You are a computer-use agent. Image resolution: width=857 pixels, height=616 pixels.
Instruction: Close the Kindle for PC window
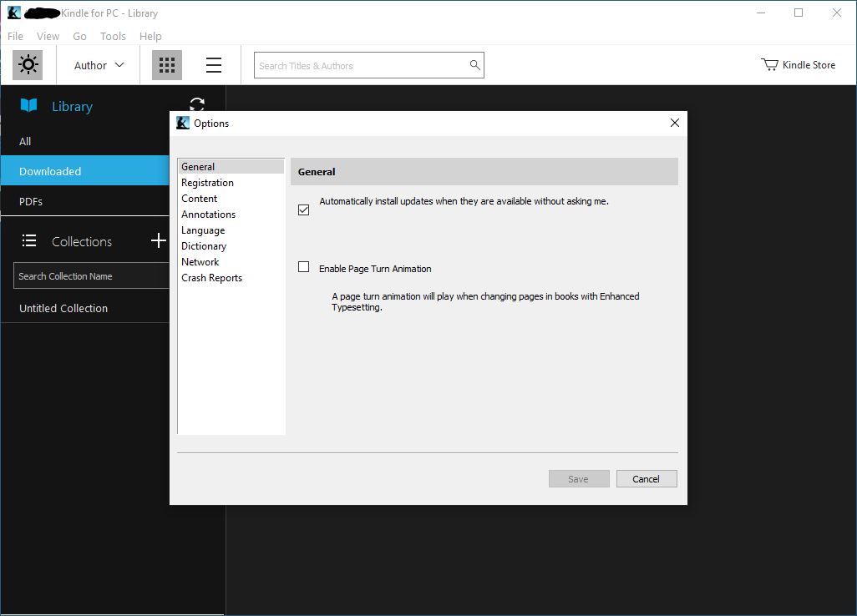click(837, 13)
